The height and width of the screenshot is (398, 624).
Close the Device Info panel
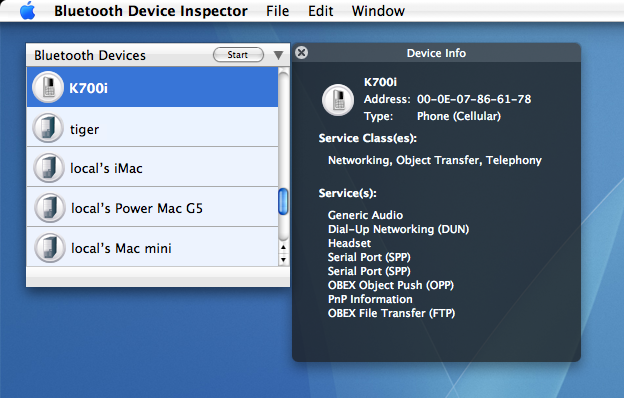[x=302, y=53]
